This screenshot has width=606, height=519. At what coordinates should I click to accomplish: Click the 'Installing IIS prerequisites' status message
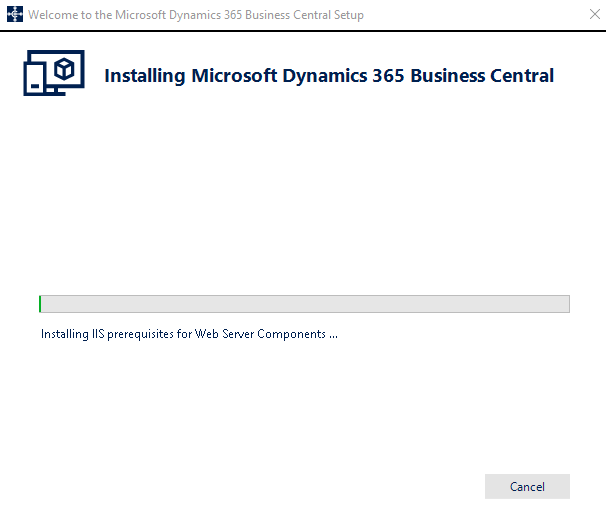point(189,334)
